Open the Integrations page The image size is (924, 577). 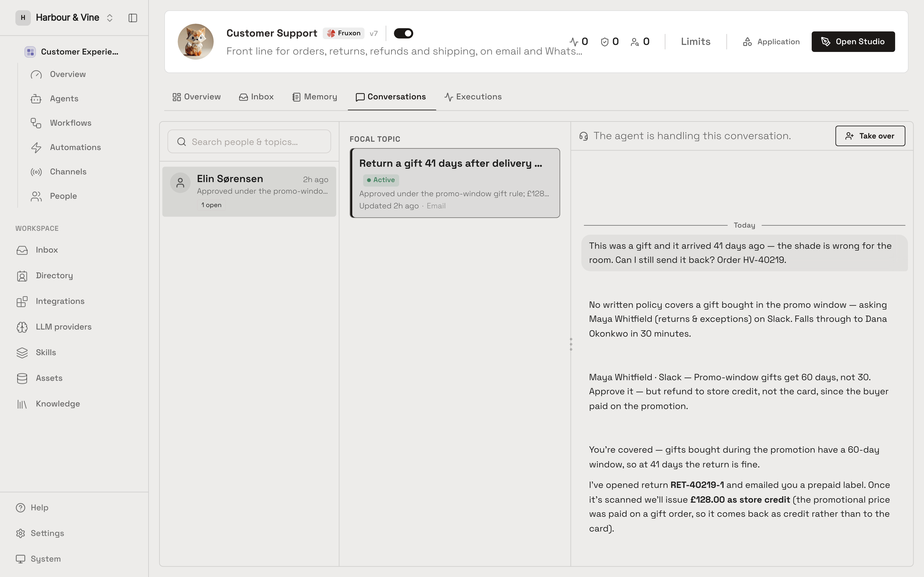tap(60, 301)
